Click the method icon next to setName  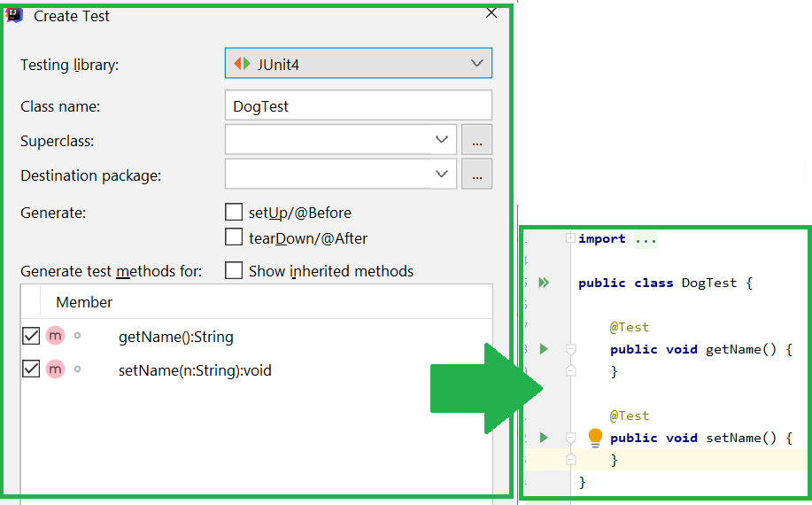coord(55,369)
